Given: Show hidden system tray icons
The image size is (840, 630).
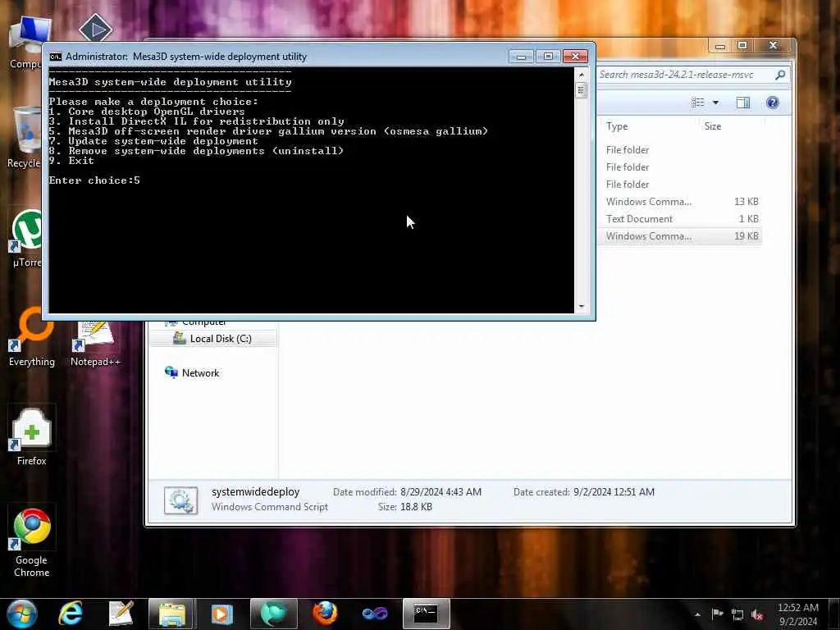Looking at the screenshot, I should point(697,614).
